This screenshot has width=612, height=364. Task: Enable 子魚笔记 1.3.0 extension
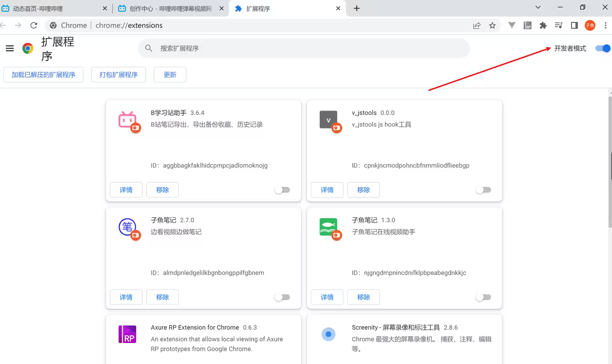(483, 297)
